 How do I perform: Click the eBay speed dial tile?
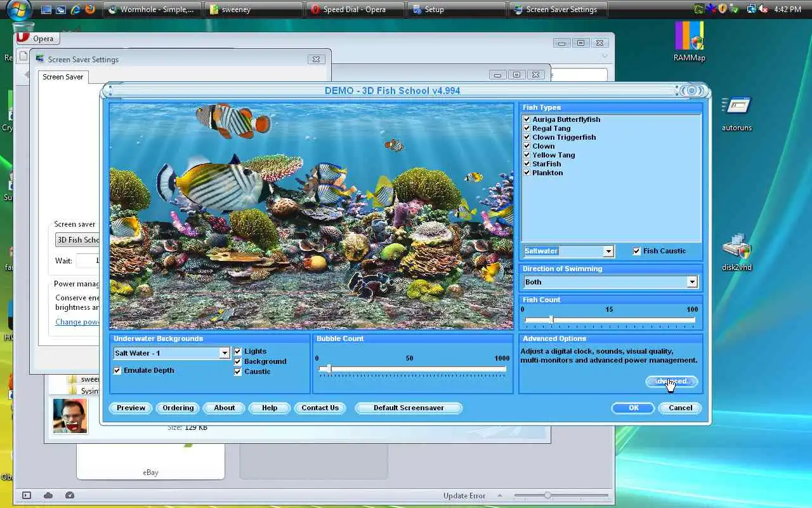point(150,462)
